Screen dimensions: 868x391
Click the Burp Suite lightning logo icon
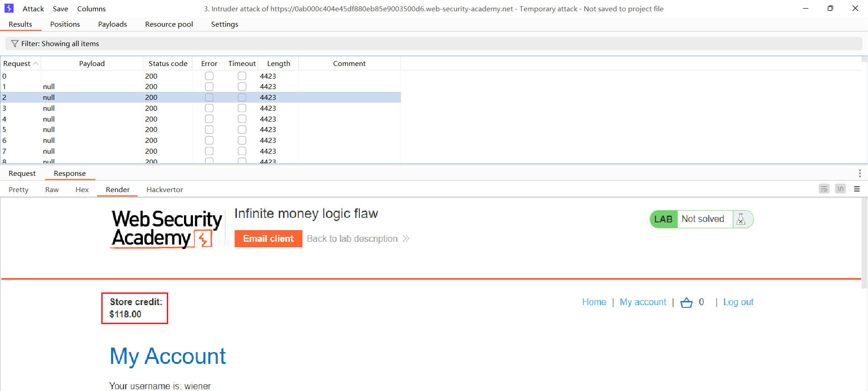9,8
